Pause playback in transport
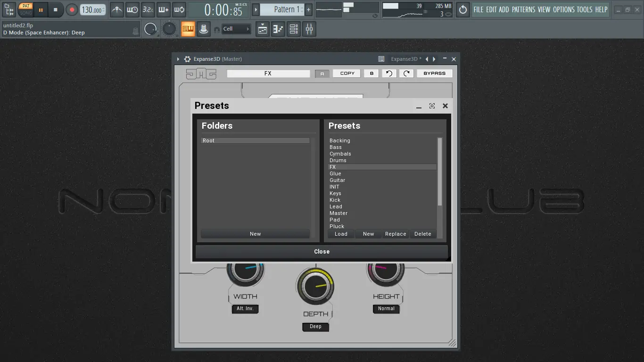 click(41, 9)
